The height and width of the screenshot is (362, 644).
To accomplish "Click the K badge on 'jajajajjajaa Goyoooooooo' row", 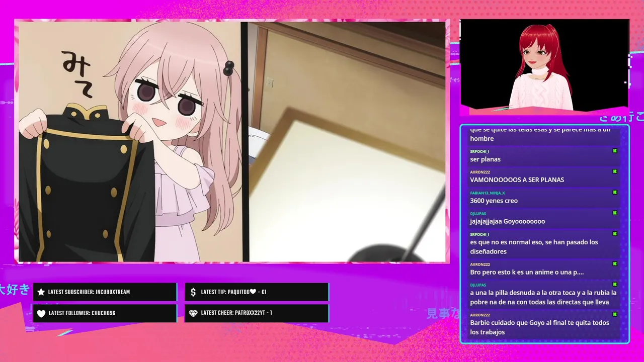I will pyautogui.click(x=614, y=213).
